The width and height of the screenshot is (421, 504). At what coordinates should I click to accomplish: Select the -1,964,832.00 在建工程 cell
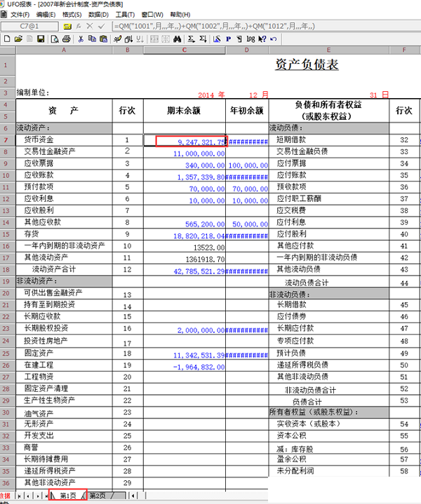coord(185,365)
